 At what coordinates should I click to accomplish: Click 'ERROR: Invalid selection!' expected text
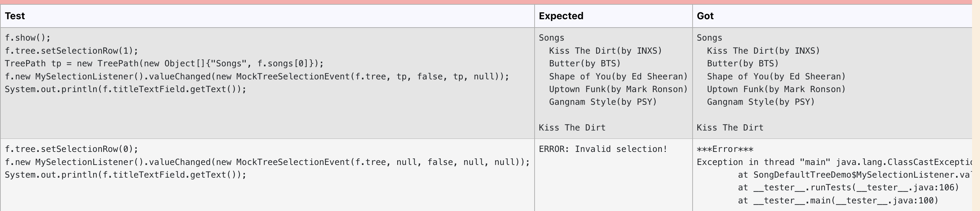click(603, 149)
